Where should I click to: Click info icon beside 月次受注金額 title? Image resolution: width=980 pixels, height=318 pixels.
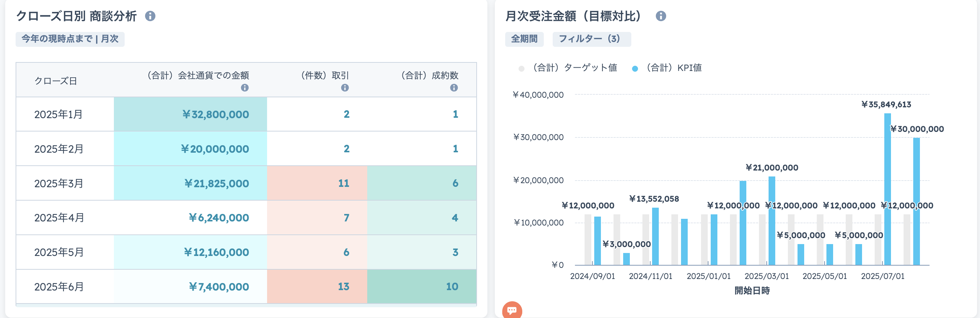(x=661, y=16)
